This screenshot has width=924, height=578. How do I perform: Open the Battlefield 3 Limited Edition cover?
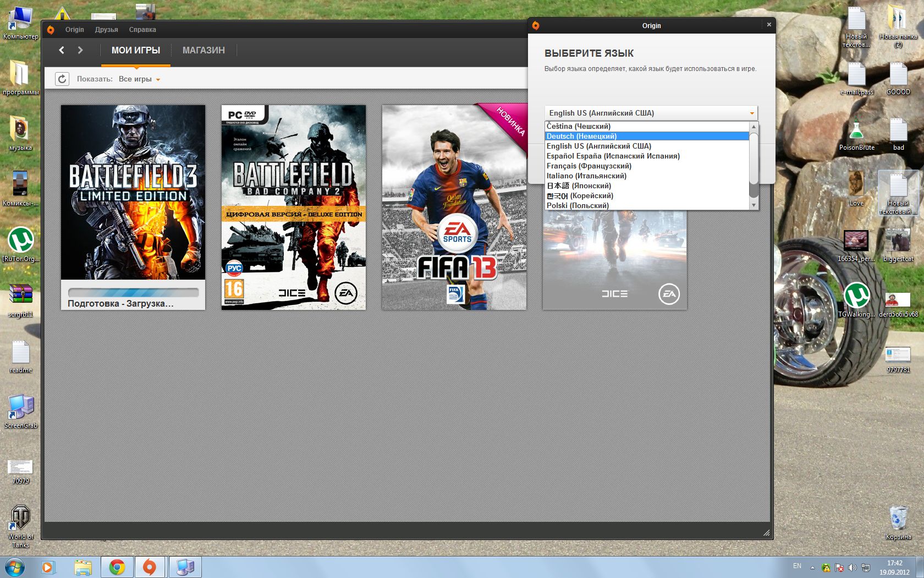133,192
